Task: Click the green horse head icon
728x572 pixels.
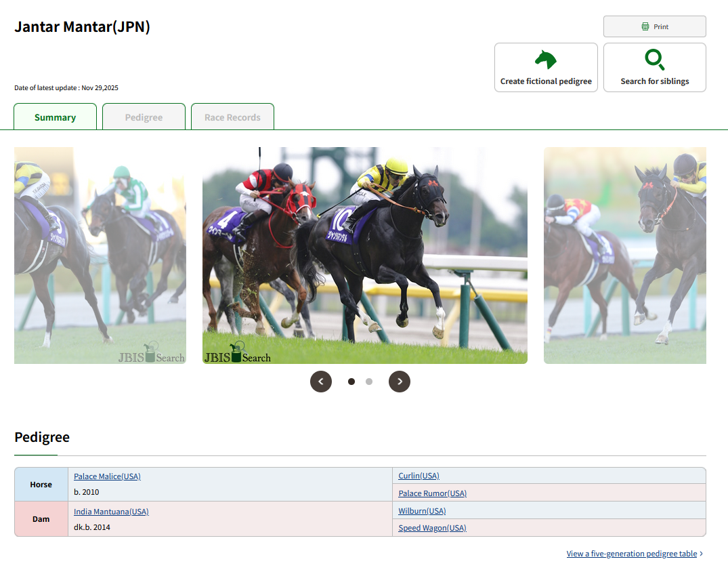Action: click(546, 60)
